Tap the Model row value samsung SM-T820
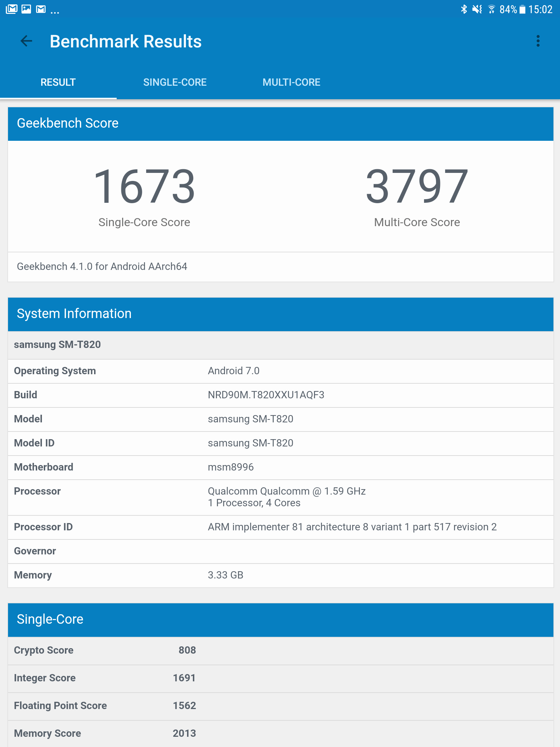 250,419
